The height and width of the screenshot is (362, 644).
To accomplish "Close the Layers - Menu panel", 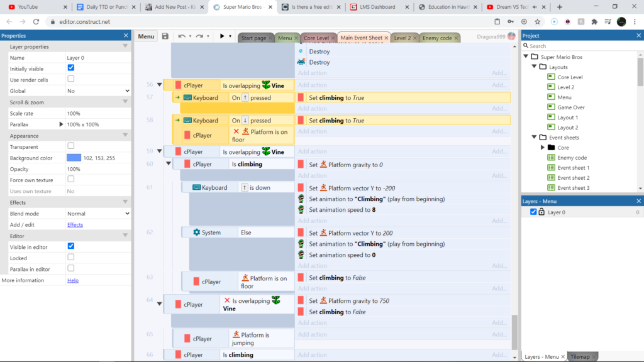I will 639,201.
